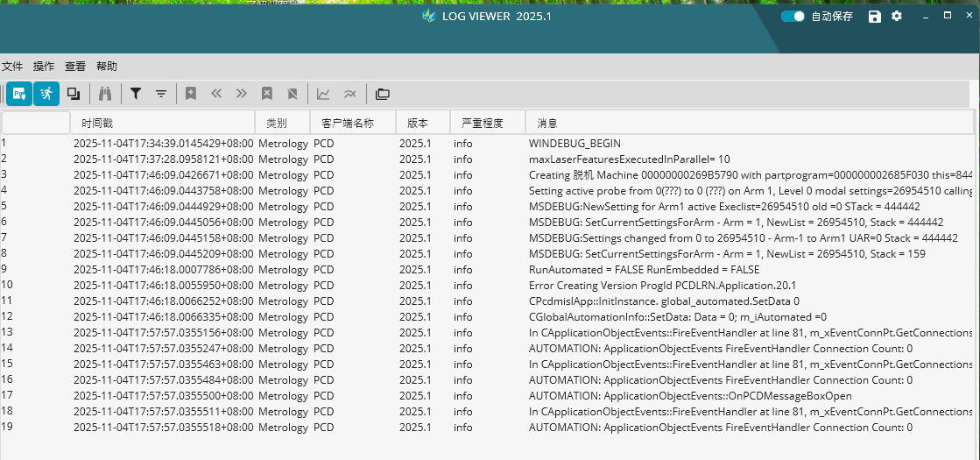The image size is (980, 460).
Task: Click the 严重程度 column header
Action: 483,124
